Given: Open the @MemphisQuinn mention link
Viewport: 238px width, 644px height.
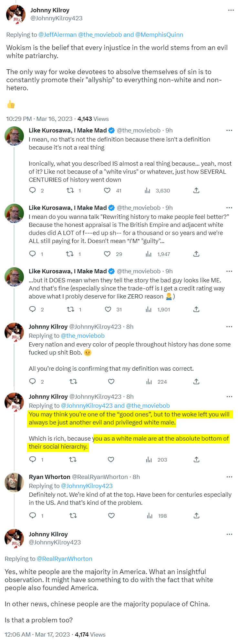Looking at the screenshot, I should [159, 34].
